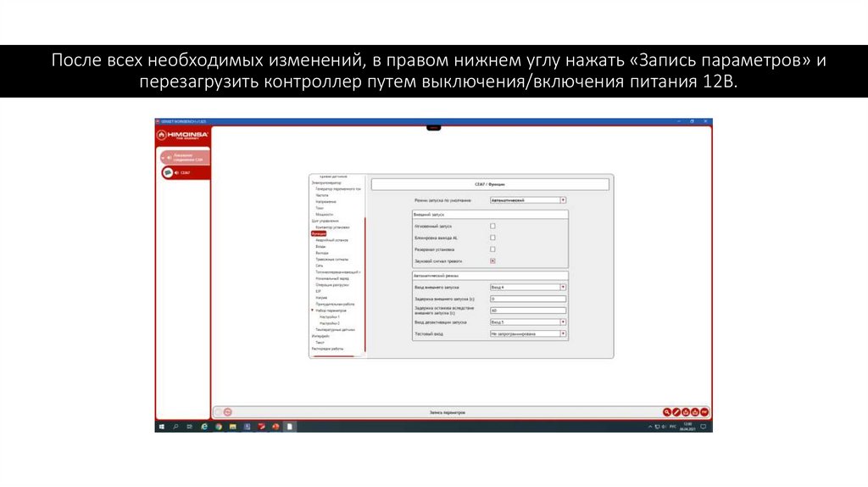Click the pencil write-parameters icon
868x487 pixels.
(x=676, y=412)
